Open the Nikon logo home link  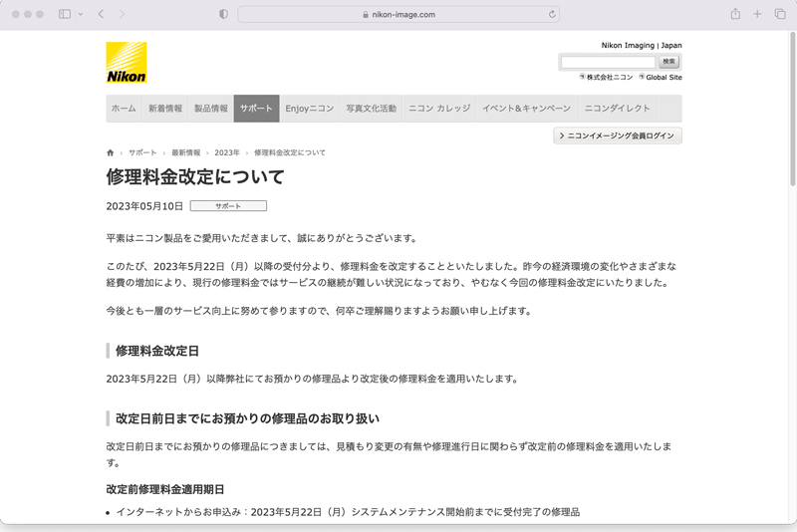[x=127, y=63]
